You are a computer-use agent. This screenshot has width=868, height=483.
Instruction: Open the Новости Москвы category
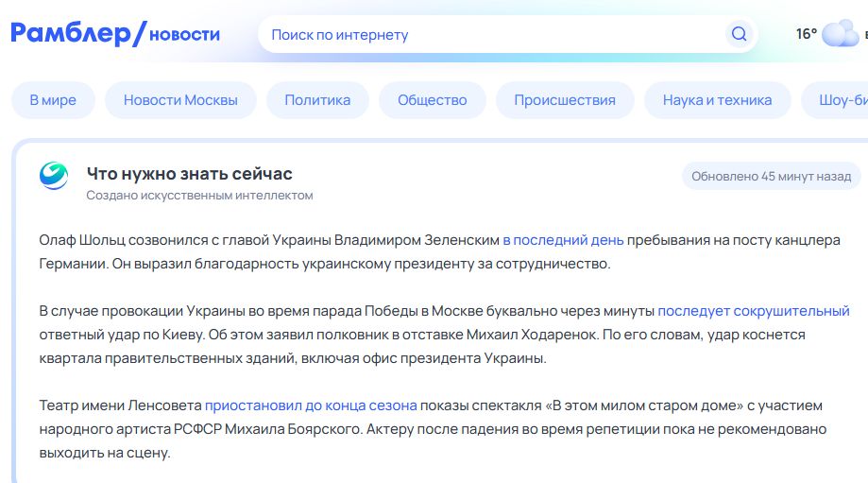click(x=180, y=100)
